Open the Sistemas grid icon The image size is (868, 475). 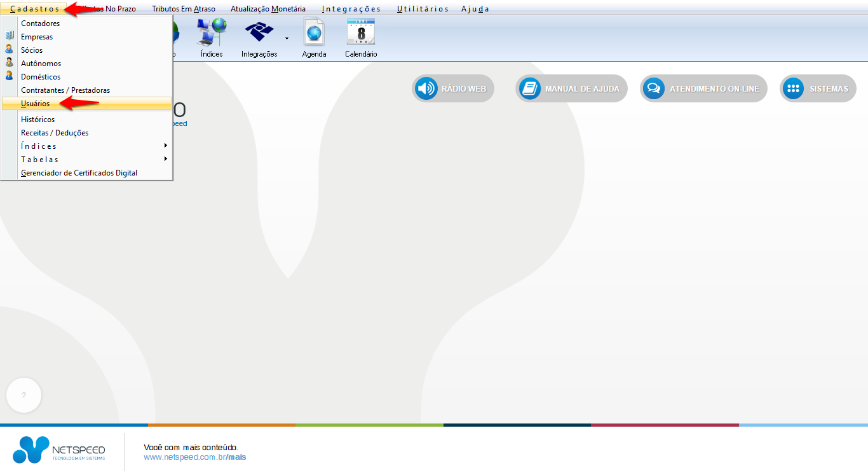[x=793, y=89]
